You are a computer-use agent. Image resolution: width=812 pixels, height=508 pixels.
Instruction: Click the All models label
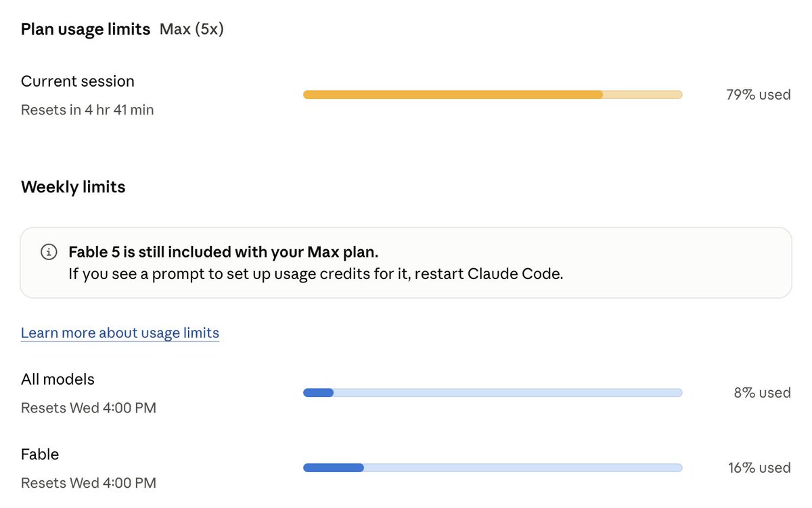pos(58,379)
